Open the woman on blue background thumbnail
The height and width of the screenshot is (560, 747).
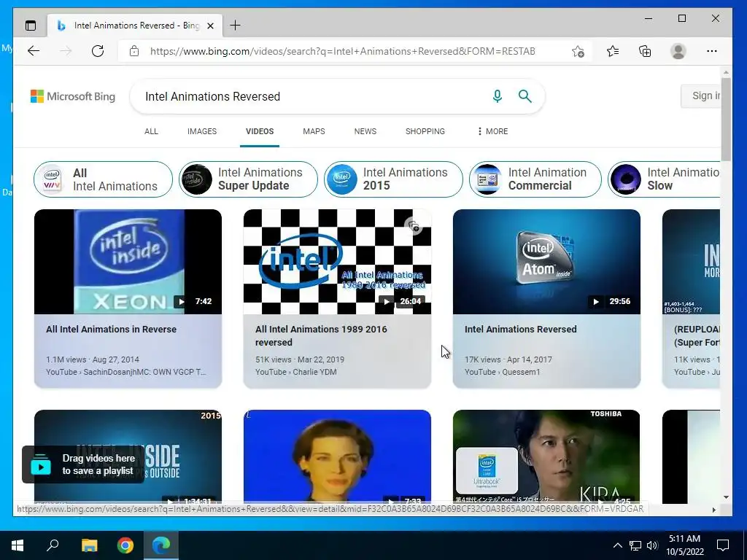click(337, 456)
